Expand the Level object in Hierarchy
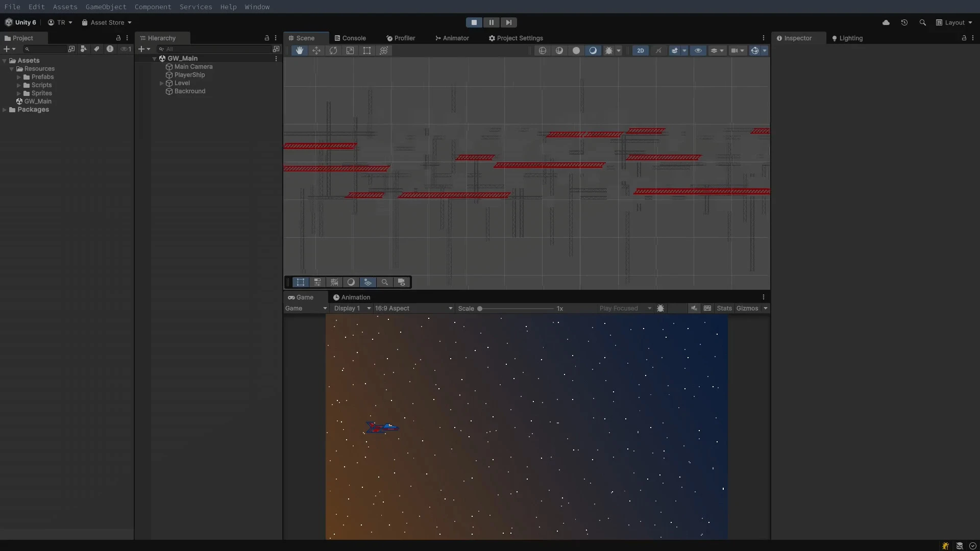Image resolution: width=980 pixels, height=551 pixels. click(162, 83)
